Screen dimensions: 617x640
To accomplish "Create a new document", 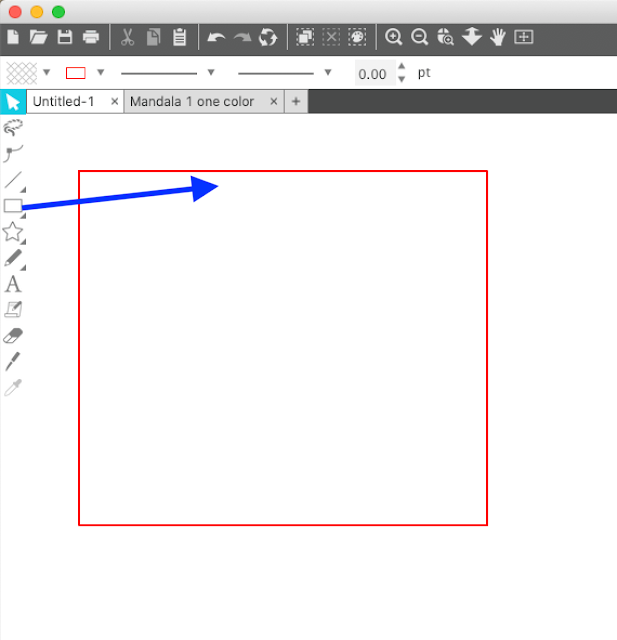I will (x=13, y=37).
